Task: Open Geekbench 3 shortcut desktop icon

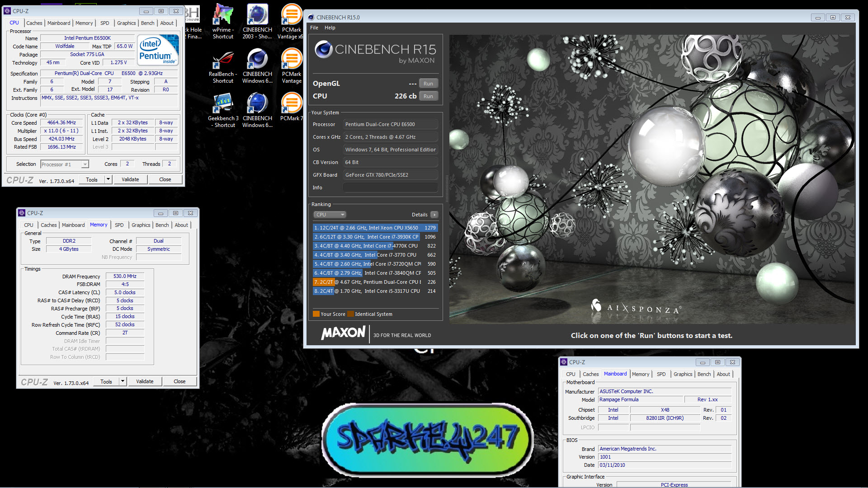Action: click(223, 111)
